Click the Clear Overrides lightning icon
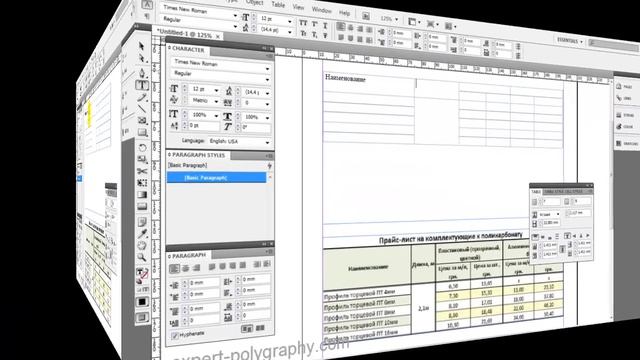The image size is (640, 360). (x=269, y=166)
